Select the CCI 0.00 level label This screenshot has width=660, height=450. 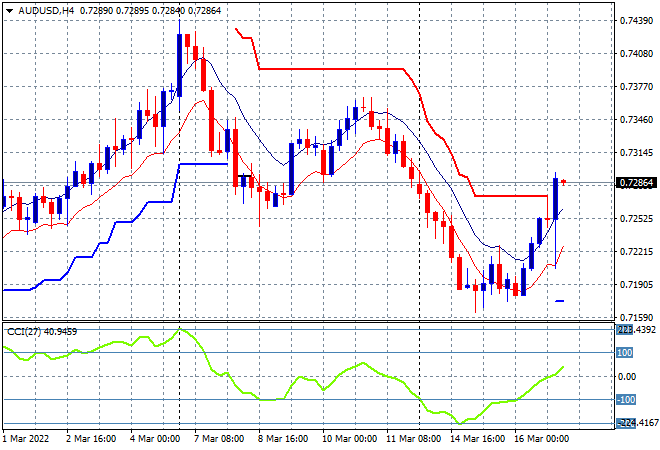click(x=627, y=376)
